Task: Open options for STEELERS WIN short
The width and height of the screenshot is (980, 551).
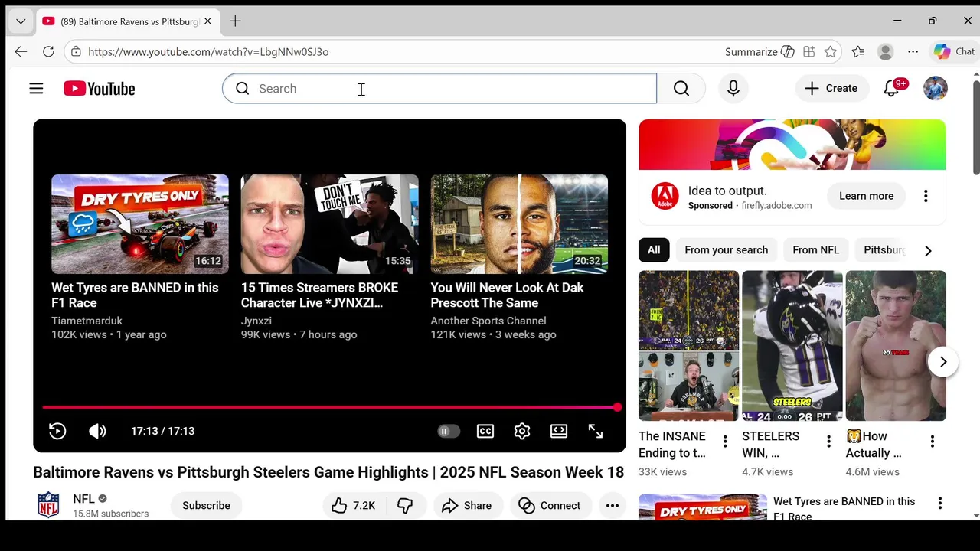Action: click(x=828, y=442)
